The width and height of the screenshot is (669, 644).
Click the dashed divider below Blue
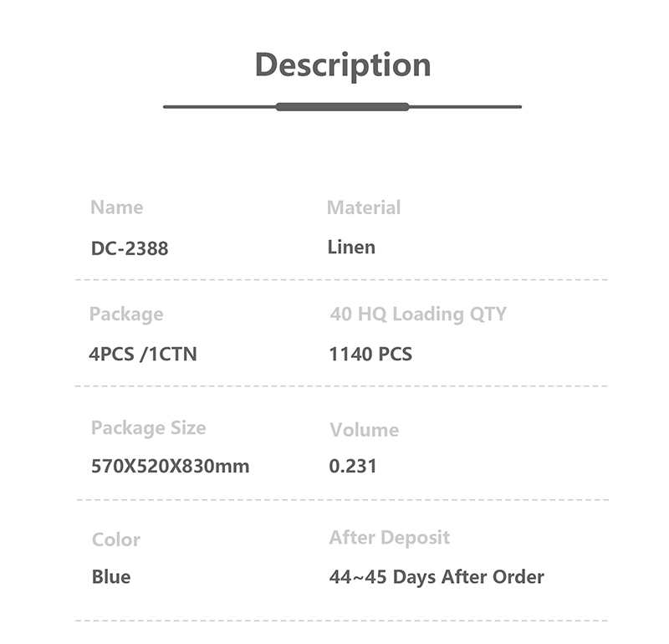point(341,621)
